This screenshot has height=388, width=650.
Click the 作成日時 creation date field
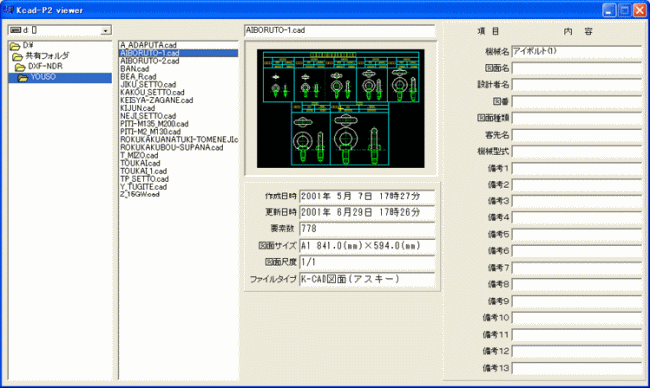pyautogui.click(x=367, y=196)
